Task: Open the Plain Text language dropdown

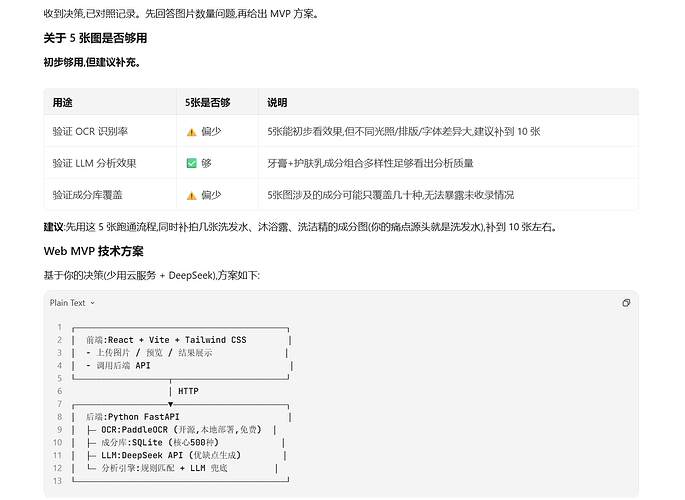Action: [x=72, y=303]
